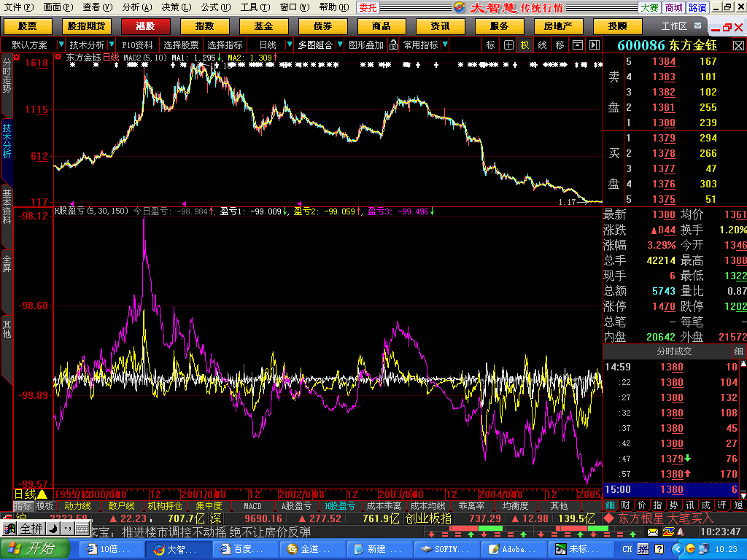Viewport: 747px width, 560px height.
Task: Click the mail envelope icon in the status bar
Action: [653, 532]
